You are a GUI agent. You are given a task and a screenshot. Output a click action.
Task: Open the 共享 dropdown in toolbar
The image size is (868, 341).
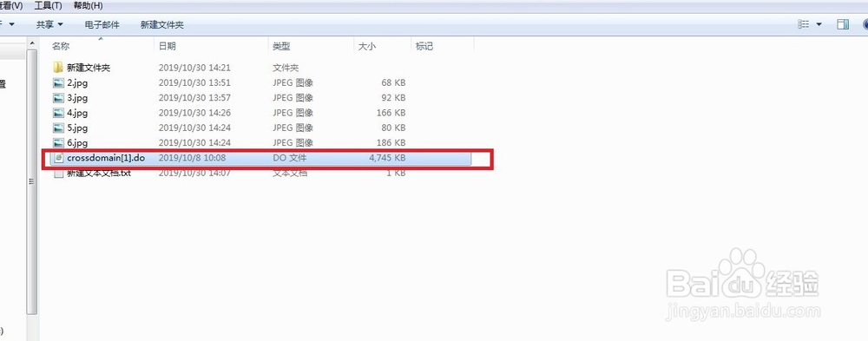point(49,24)
